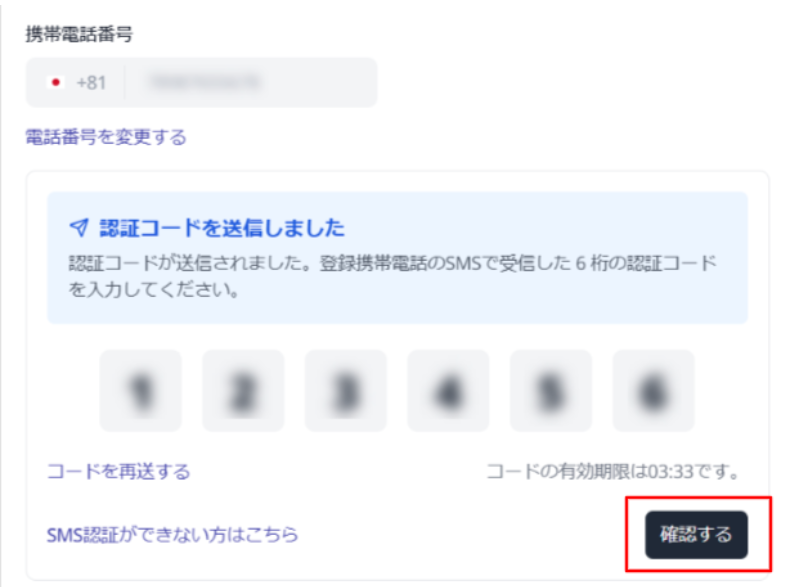Select the sixth verification code digit box
Viewport: 785px width, 587px height.
654,391
